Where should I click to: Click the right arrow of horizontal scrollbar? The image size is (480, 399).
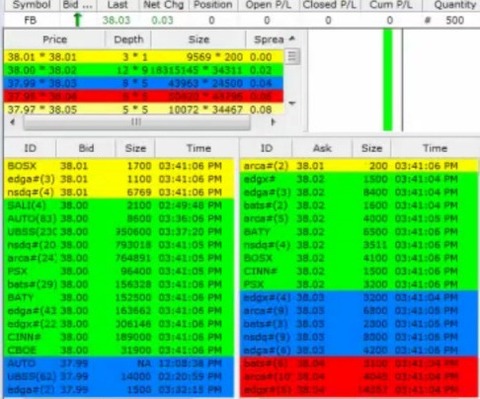273,122
